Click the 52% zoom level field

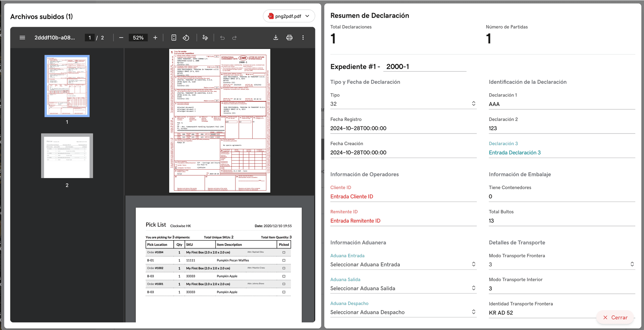[x=138, y=38]
